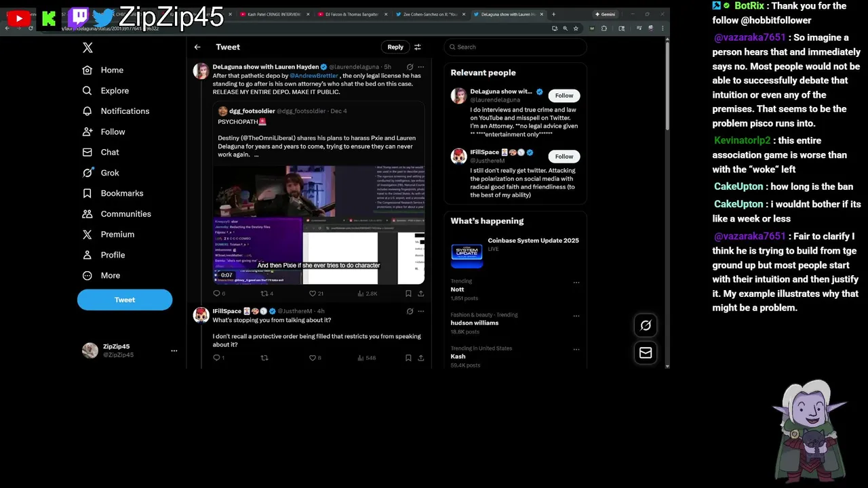The image size is (868, 488).
Task: Bookmark this page with star icon
Action: [576, 28]
